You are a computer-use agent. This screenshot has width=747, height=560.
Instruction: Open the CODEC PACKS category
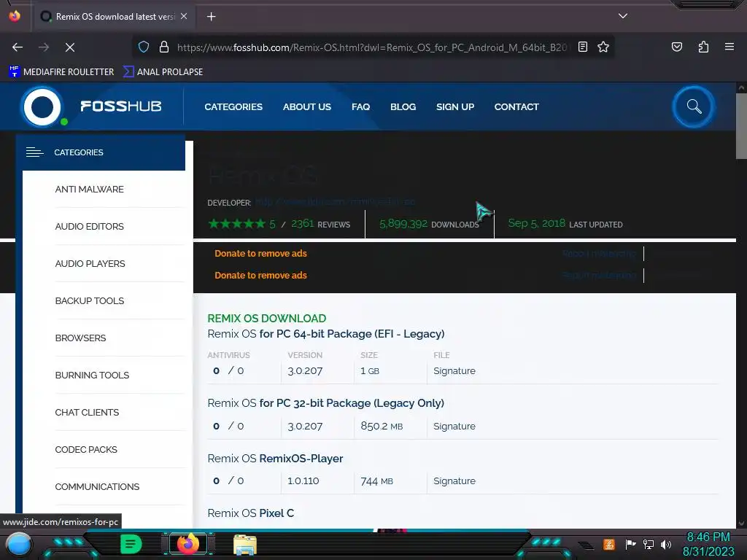(x=86, y=449)
